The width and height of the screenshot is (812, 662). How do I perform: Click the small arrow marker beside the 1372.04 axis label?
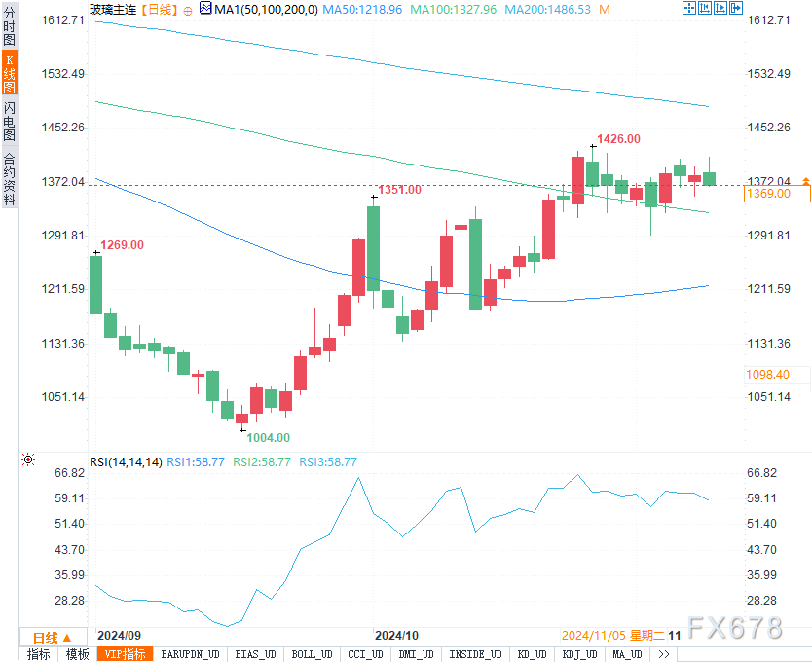coord(806,181)
